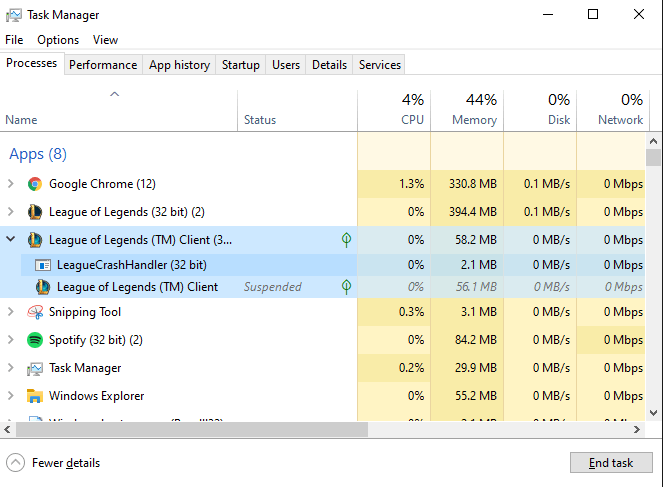
Task: Click the Task Manager title bar icon
Action: (x=14, y=15)
